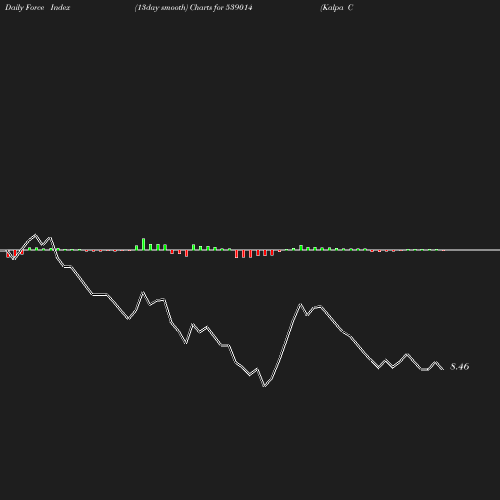This screenshot has width=500, height=500.
Task: Click the 8.46 value label
Action: pos(460,367)
